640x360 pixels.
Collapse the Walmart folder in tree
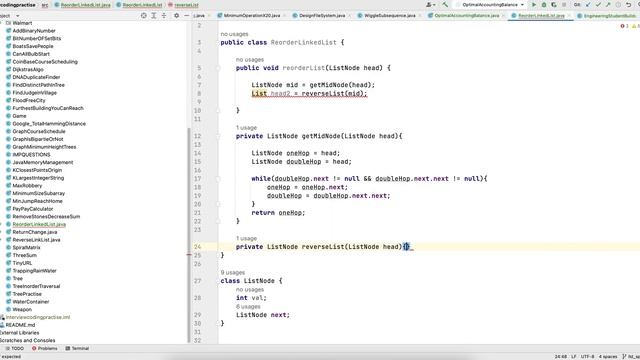coord(1,23)
